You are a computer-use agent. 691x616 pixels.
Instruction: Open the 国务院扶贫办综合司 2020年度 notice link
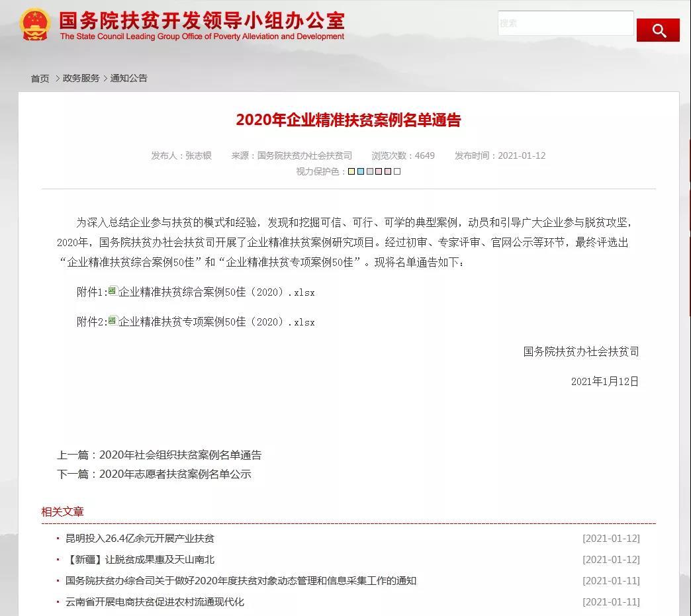pyautogui.click(x=241, y=580)
